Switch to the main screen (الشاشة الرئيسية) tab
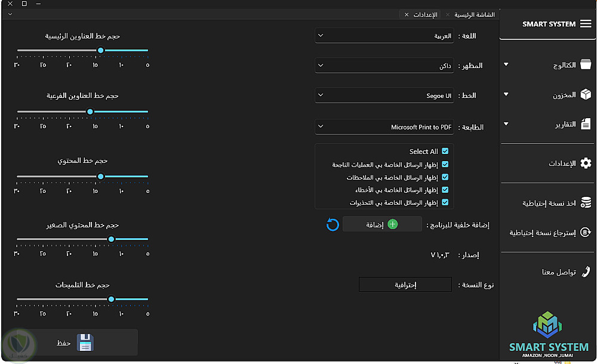597x364 pixels. click(x=474, y=14)
